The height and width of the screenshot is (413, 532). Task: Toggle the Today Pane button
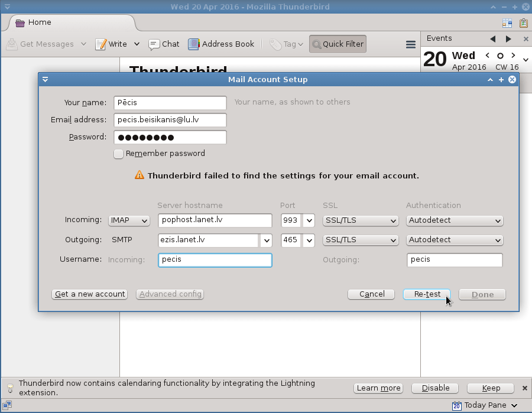pos(479,405)
